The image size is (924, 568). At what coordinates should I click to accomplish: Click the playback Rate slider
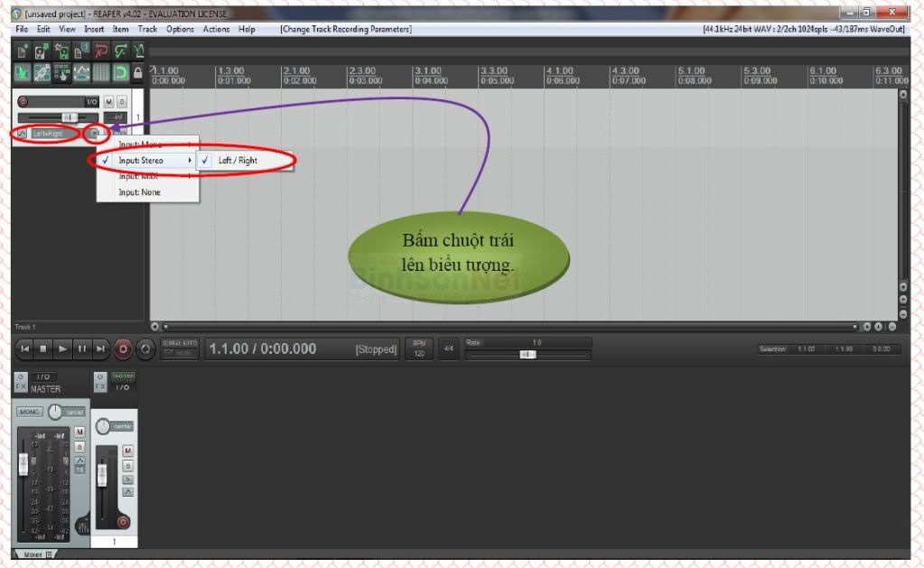click(527, 355)
